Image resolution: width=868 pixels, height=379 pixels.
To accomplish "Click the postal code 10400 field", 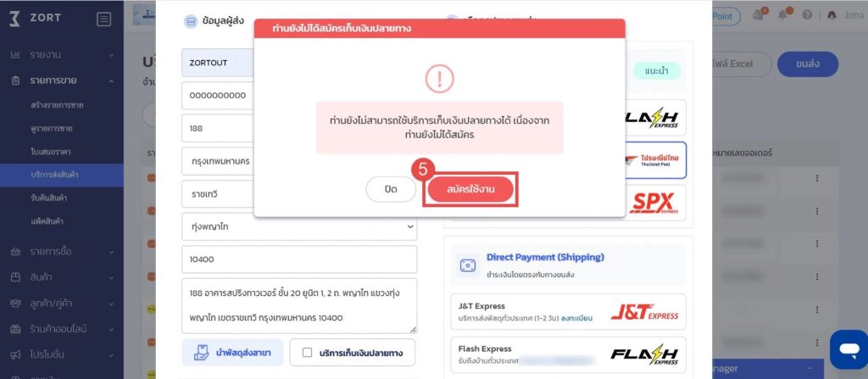I will coord(299,259).
